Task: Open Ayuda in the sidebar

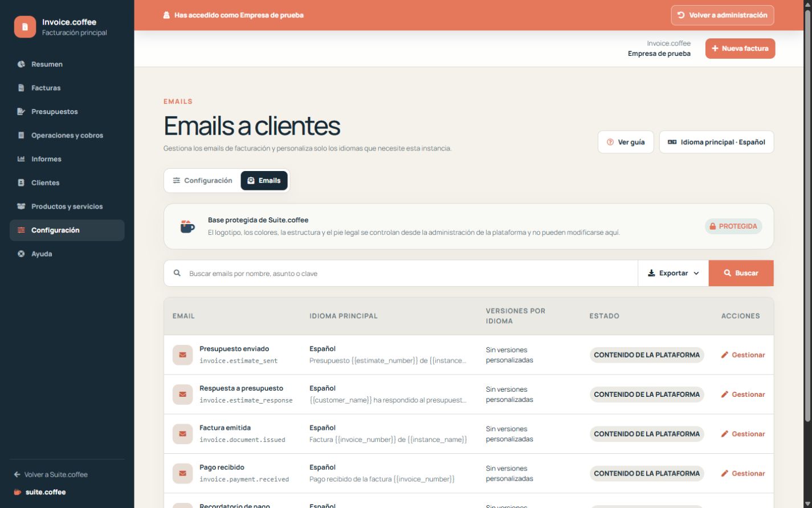Action: pos(67,254)
